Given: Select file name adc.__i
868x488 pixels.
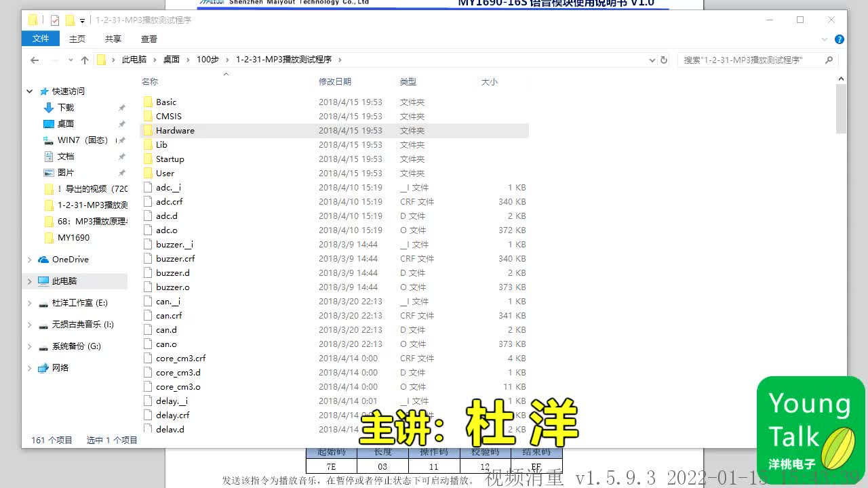Looking at the screenshot, I should [x=168, y=187].
